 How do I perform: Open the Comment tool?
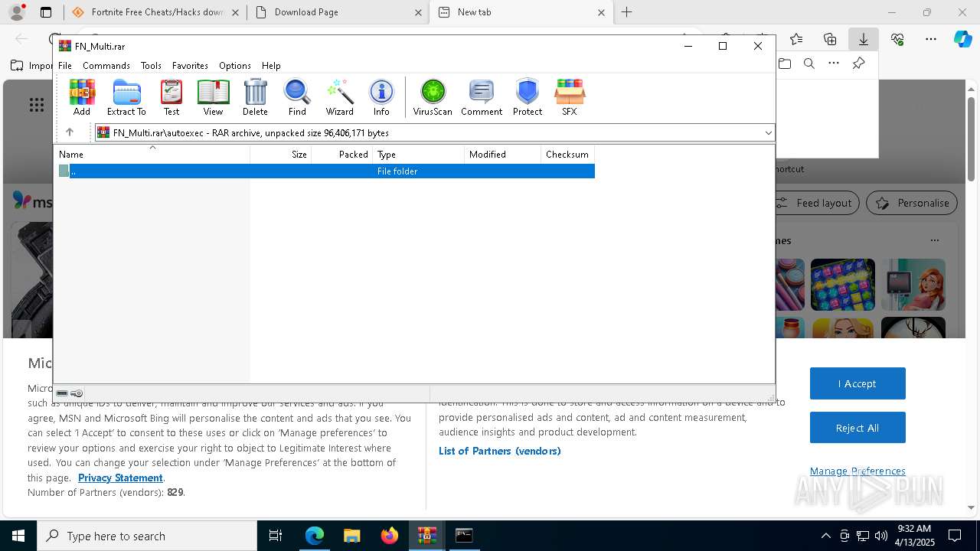[x=482, y=97]
